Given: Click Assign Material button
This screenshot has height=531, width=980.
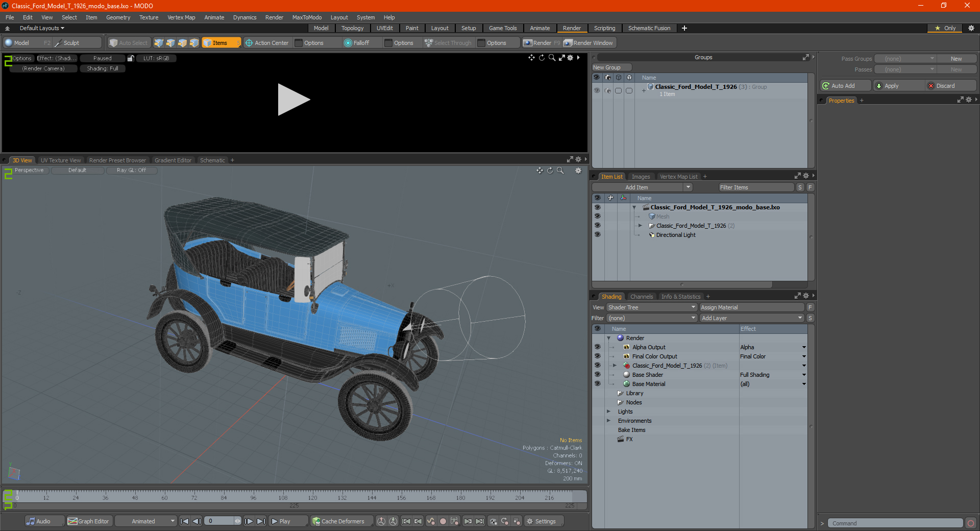Looking at the screenshot, I should pos(752,307).
